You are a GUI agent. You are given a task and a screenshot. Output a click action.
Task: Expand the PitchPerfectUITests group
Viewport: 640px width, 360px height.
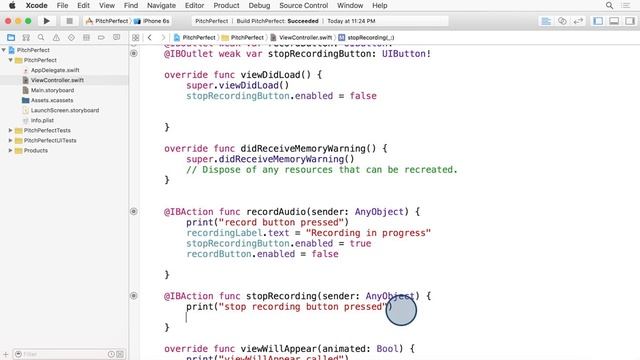tap(11, 140)
